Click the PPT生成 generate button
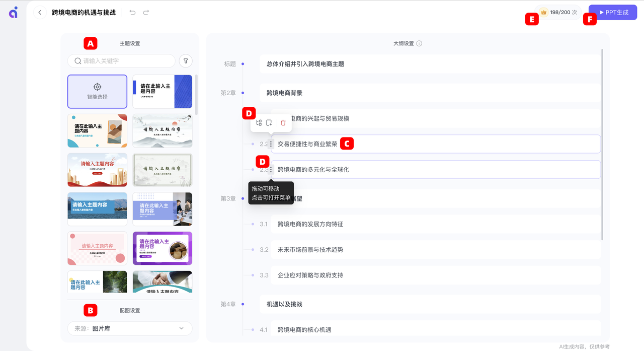644x351 pixels. pos(613,12)
